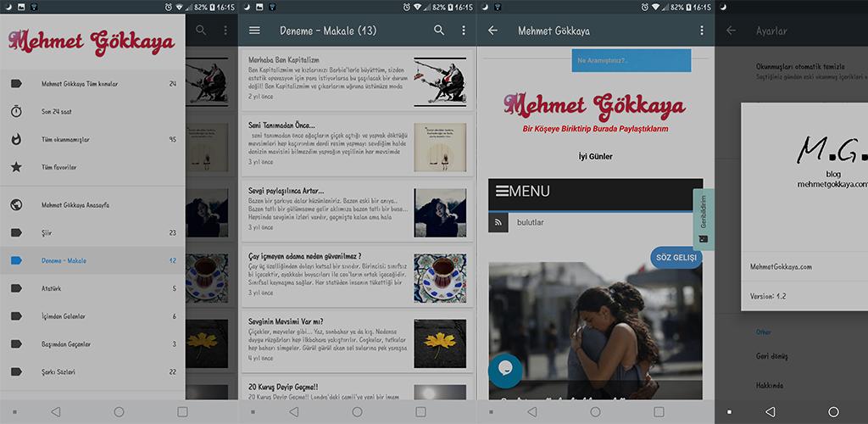
Task: Click tag icon beside Başımdan Geçenler
Action: tap(17, 343)
